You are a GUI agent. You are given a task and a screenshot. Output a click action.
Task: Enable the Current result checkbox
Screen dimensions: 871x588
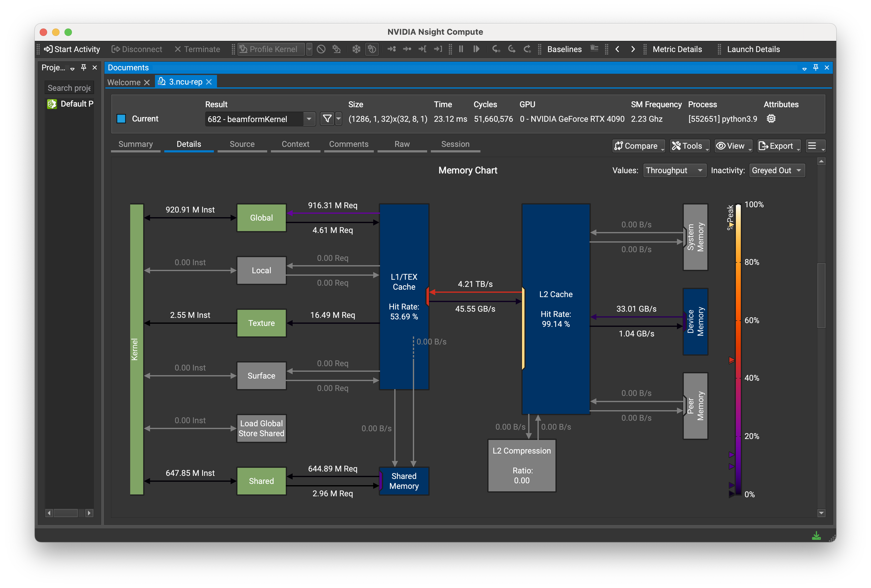click(x=121, y=119)
